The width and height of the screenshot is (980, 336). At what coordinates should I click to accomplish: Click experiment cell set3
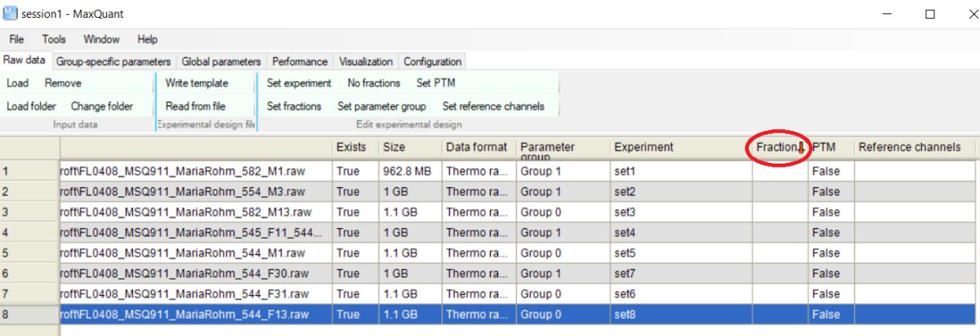pyautogui.click(x=680, y=212)
